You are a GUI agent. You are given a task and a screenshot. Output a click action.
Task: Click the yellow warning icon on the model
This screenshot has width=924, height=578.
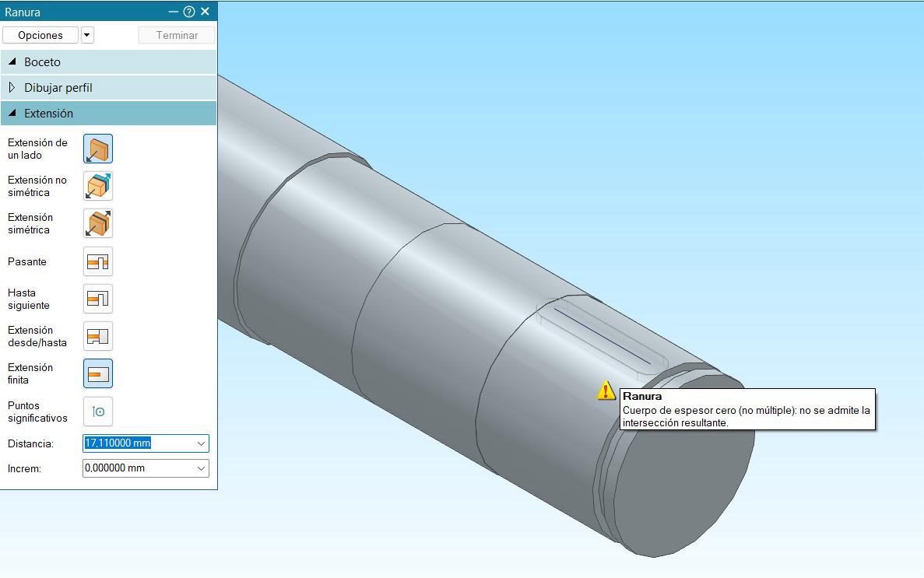point(606,391)
